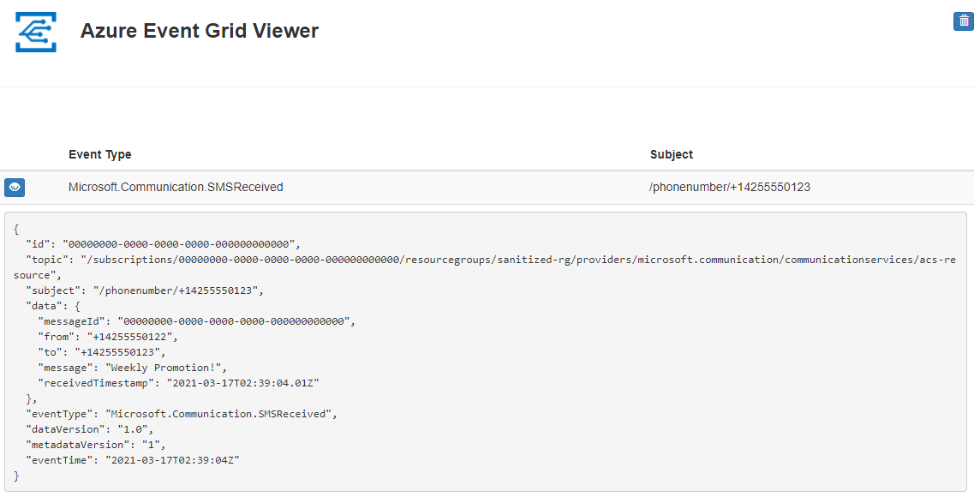
Task: Click the Event Type column header
Action: [x=100, y=154]
